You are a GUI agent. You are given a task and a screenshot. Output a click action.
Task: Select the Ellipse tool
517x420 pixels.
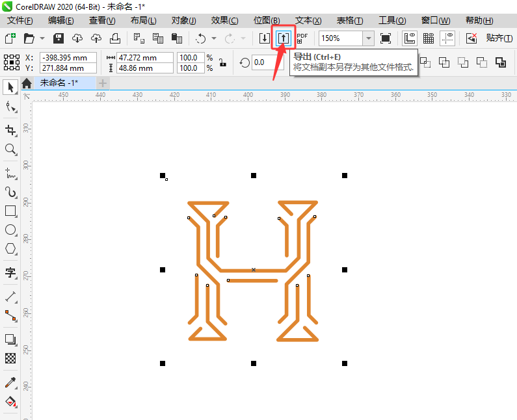click(x=10, y=230)
